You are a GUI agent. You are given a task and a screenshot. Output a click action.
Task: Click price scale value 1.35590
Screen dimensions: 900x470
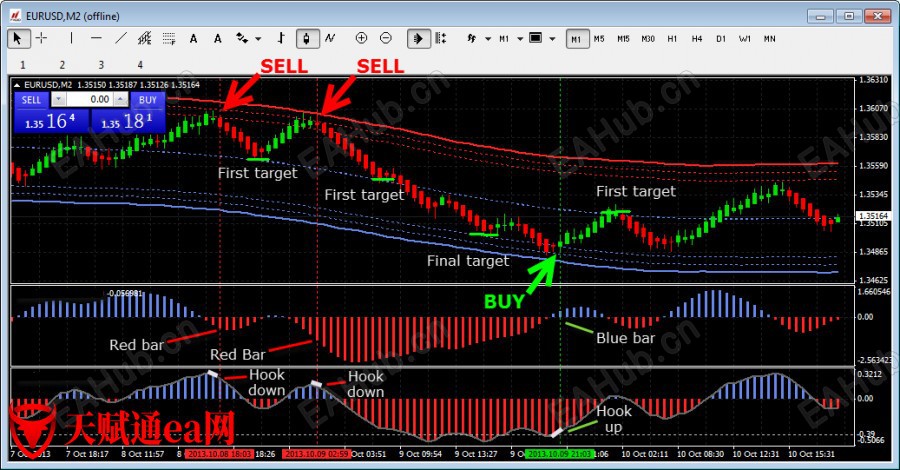pyautogui.click(x=873, y=165)
